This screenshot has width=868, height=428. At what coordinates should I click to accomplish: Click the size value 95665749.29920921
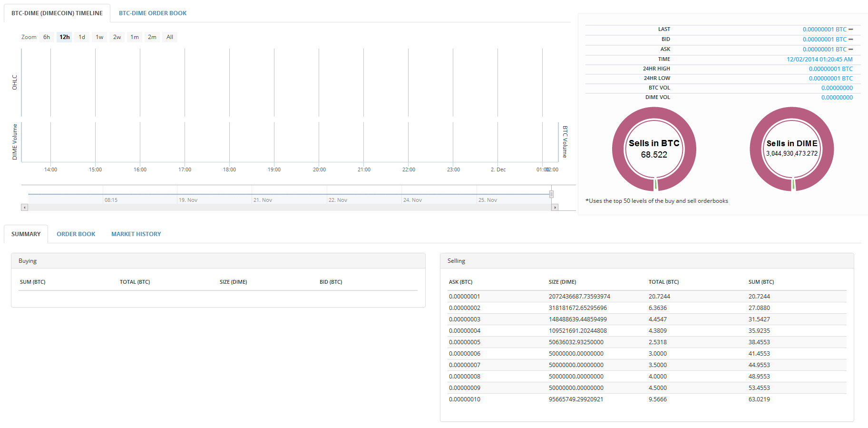tap(576, 399)
